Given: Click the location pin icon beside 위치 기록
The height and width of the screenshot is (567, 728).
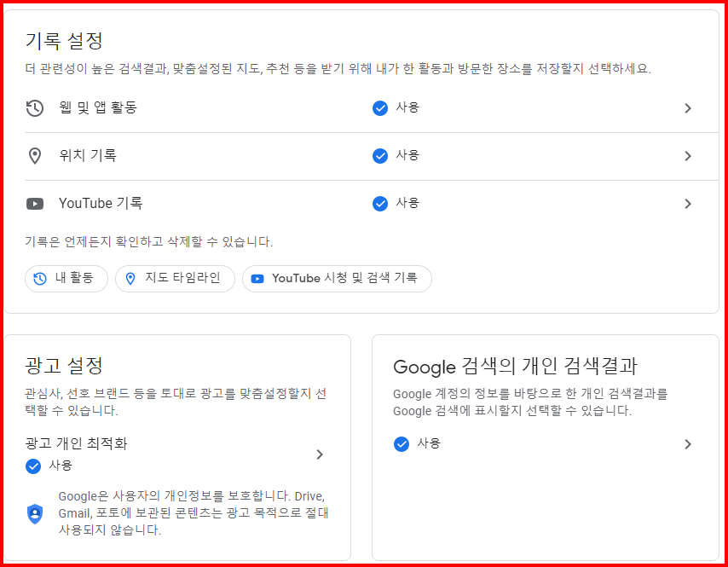Looking at the screenshot, I should pyautogui.click(x=35, y=156).
